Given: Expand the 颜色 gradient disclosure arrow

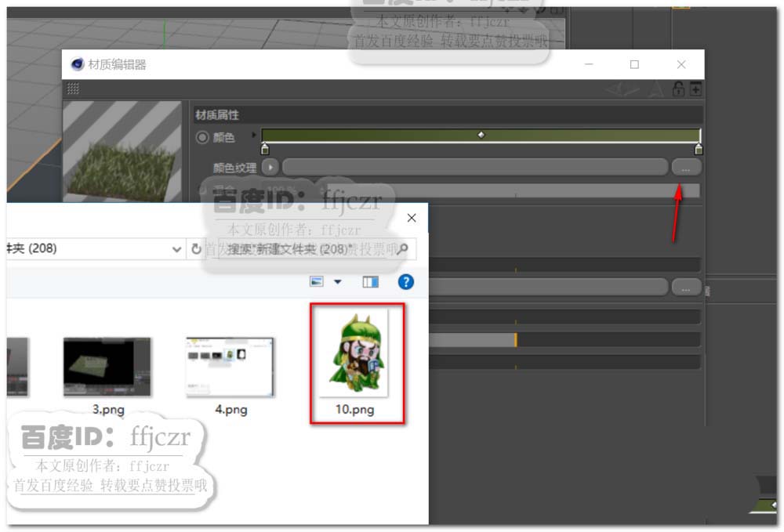Looking at the screenshot, I should click(x=253, y=135).
